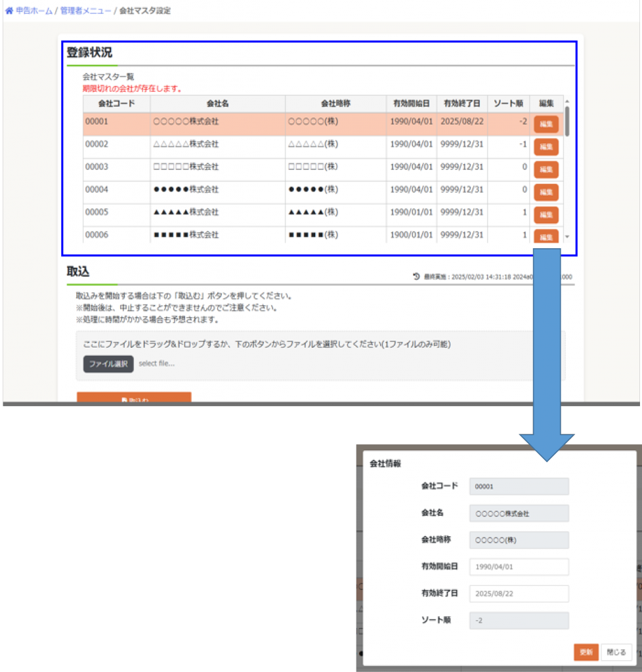Select company code cell 00002
This screenshot has width=642, height=672.
pos(117,147)
